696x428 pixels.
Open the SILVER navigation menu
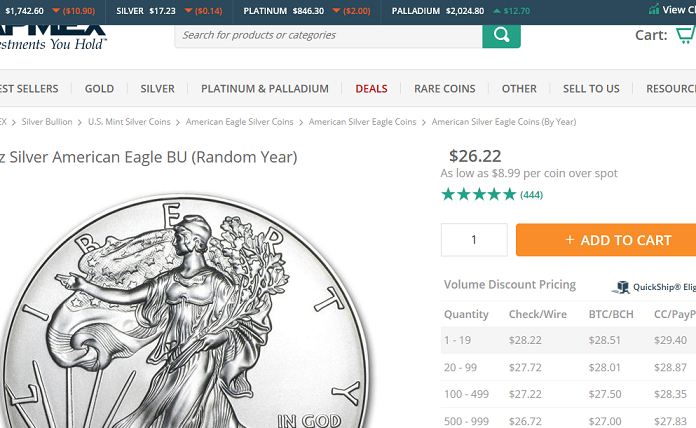coord(158,89)
